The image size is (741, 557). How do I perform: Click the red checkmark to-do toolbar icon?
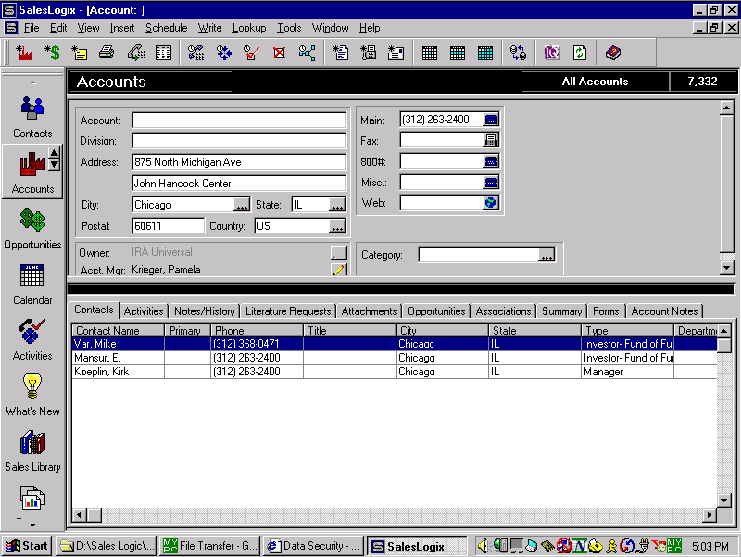251,52
